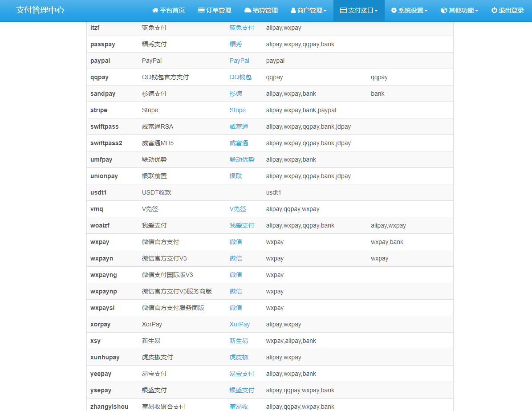Click the USDT收款 description cell

coord(156,192)
